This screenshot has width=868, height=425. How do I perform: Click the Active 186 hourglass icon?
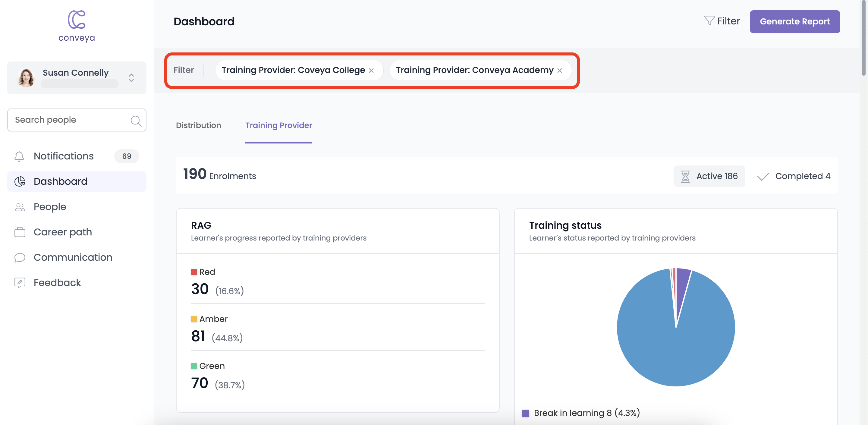click(685, 176)
